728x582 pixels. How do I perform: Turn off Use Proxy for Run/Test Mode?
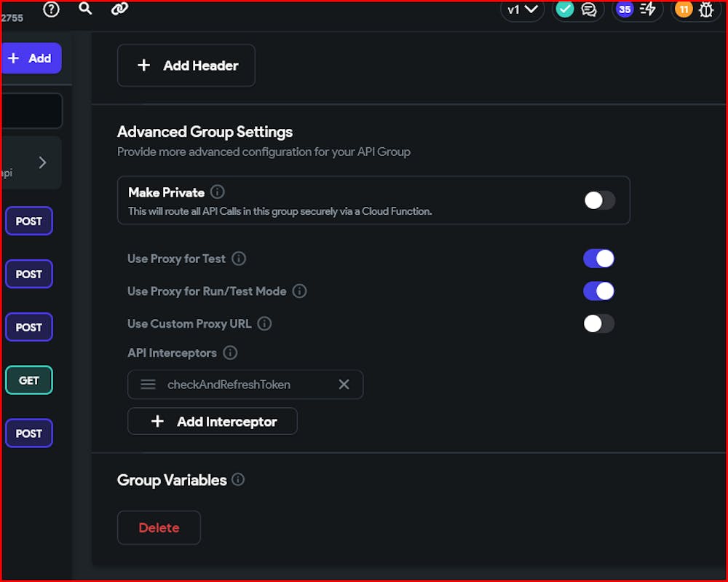[598, 291]
